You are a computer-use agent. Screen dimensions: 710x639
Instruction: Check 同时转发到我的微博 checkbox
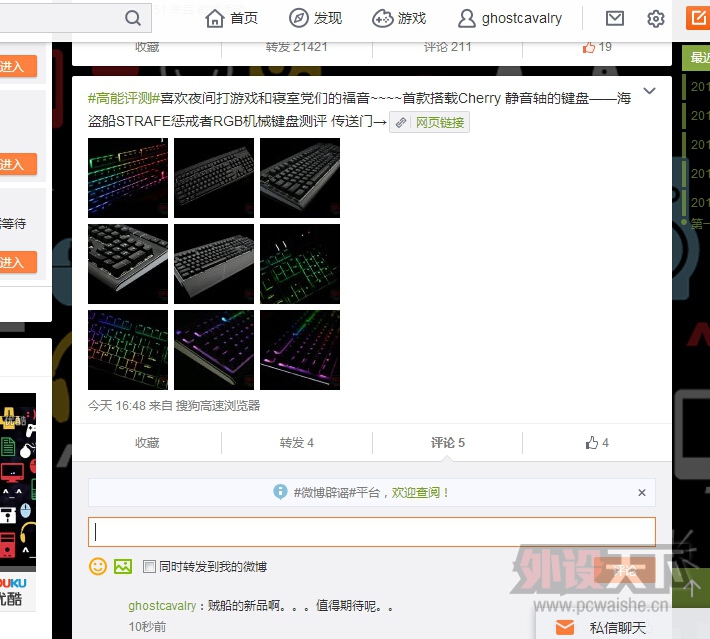(x=149, y=567)
